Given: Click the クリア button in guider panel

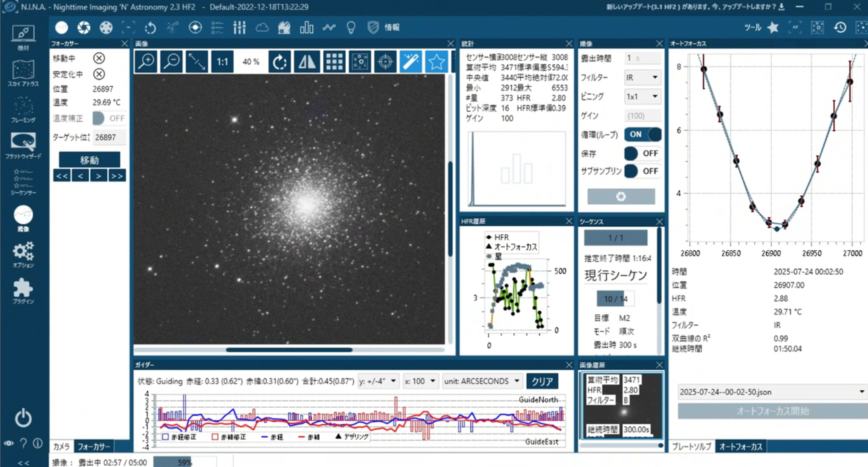Looking at the screenshot, I should (542, 381).
